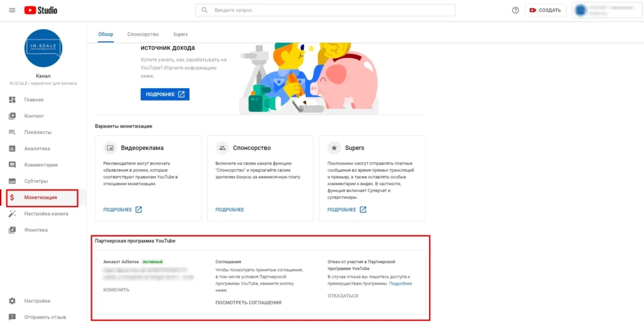
Task: Click the blue Подробнее link near ОТКАЗАТЬСЯ
Action: coord(401,284)
